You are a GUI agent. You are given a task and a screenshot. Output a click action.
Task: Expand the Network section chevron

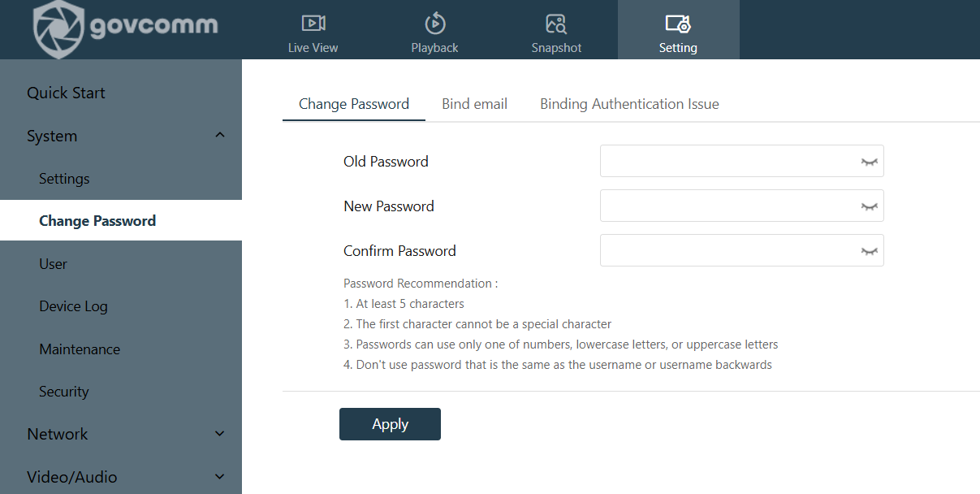click(219, 434)
